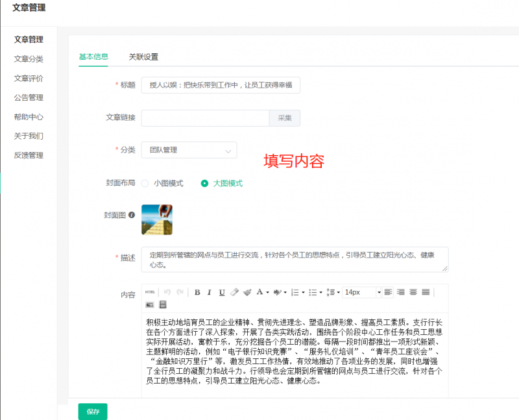This screenshot has height=420, width=519.
Task: Click the info icon beside 封面图
Action: (131, 215)
